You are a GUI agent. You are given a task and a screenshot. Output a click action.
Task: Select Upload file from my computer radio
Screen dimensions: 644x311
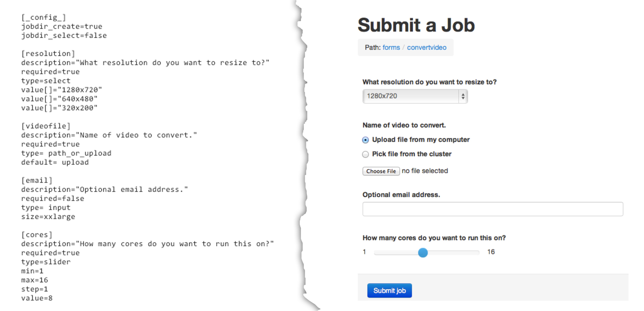(x=366, y=140)
